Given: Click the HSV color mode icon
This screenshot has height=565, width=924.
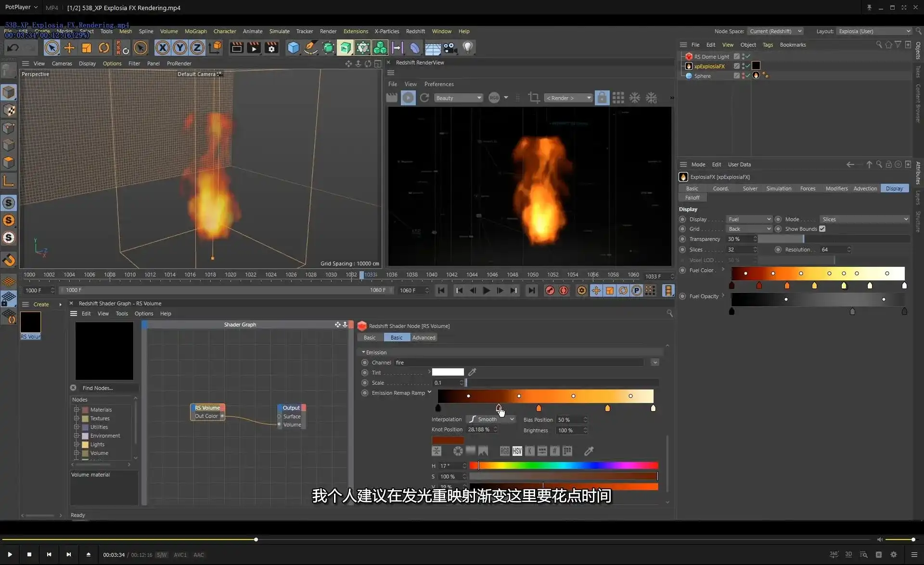Looking at the screenshot, I should click(517, 451).
